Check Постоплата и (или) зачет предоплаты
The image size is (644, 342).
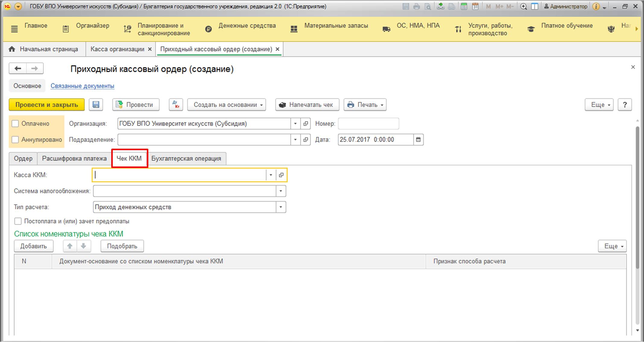coord(18,221)
